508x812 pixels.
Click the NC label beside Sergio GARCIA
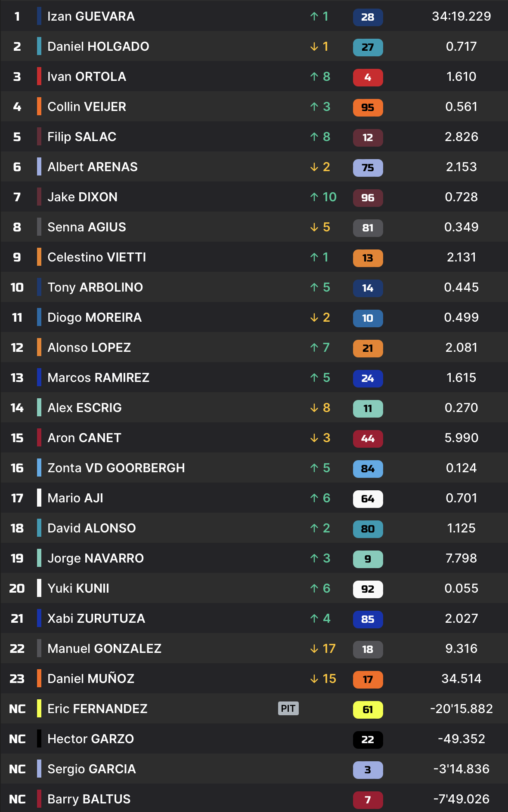pos(17,769)
